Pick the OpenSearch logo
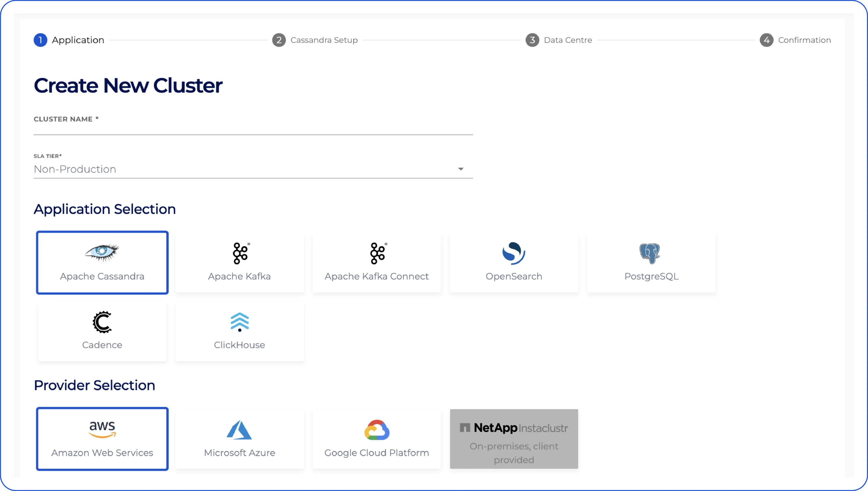 pyautogui.click(x=513, y=253)
